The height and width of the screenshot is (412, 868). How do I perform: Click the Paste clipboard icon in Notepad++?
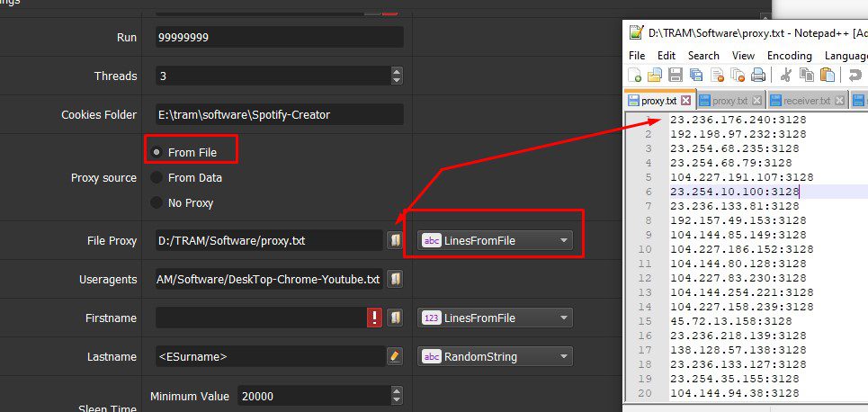(827, 75)
